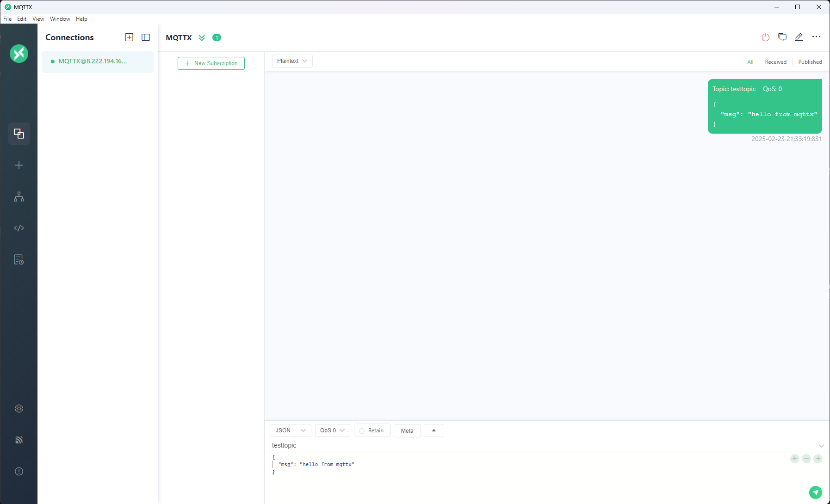The height and width of the screenshot is (504, 830).
Task: Open the About info icon in sidebar
Action: [x=19, y=471]
